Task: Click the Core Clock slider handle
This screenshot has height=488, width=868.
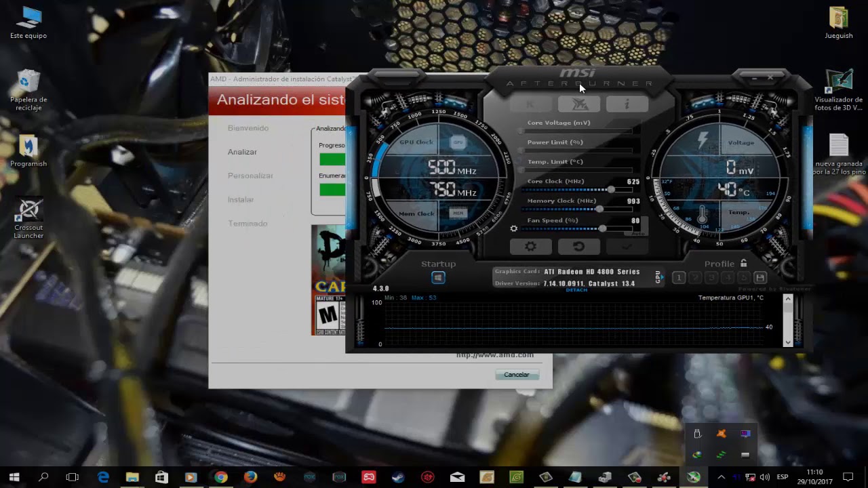Action: 611,190
